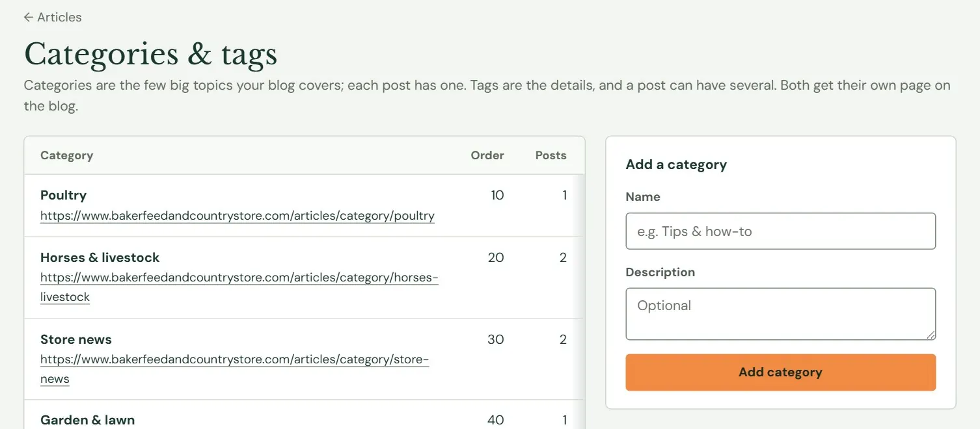Click order value 40 for Garden & lawn
The image size is (980, 429).
[x=496, y=420]
